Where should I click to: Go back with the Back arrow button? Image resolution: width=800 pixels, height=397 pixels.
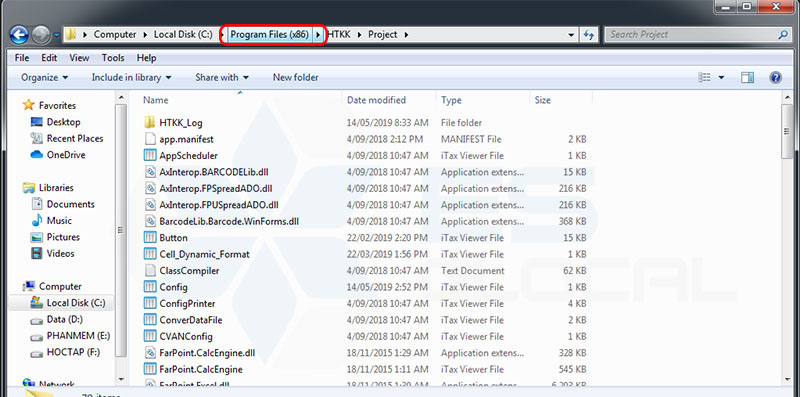tap(19, 35)
